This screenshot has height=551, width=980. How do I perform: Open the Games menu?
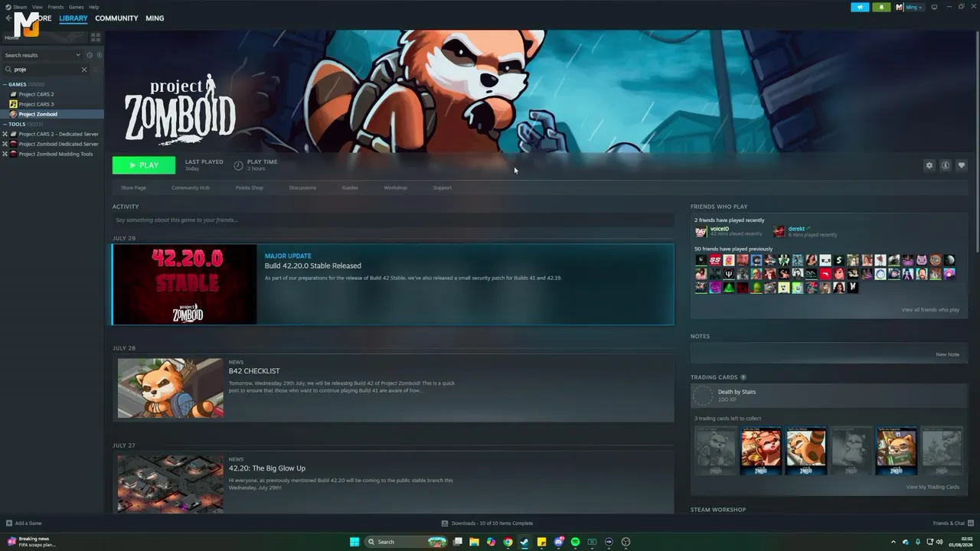[76, 7]
